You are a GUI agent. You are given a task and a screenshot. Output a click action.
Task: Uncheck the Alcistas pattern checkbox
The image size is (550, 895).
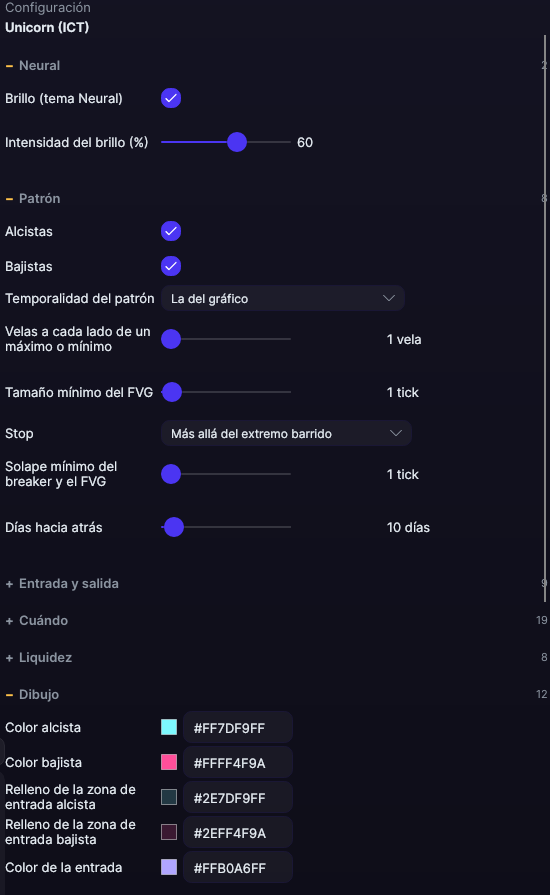[171, 231]
